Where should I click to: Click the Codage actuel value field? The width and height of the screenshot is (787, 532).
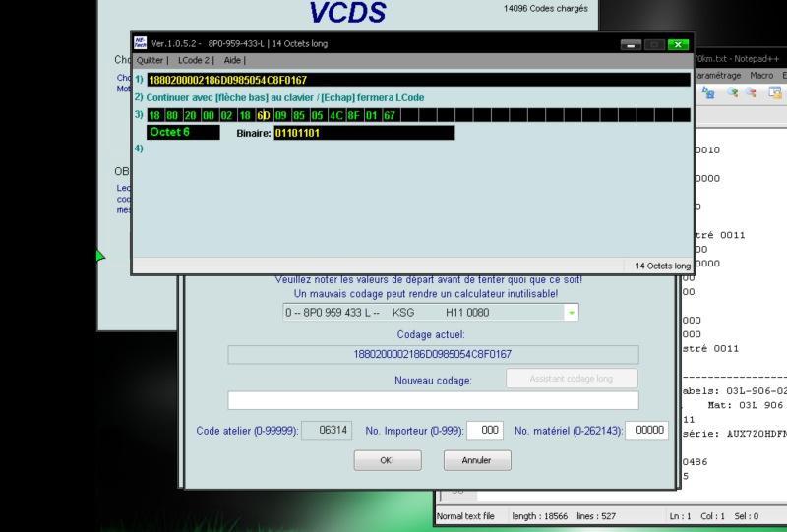[433, 354]
